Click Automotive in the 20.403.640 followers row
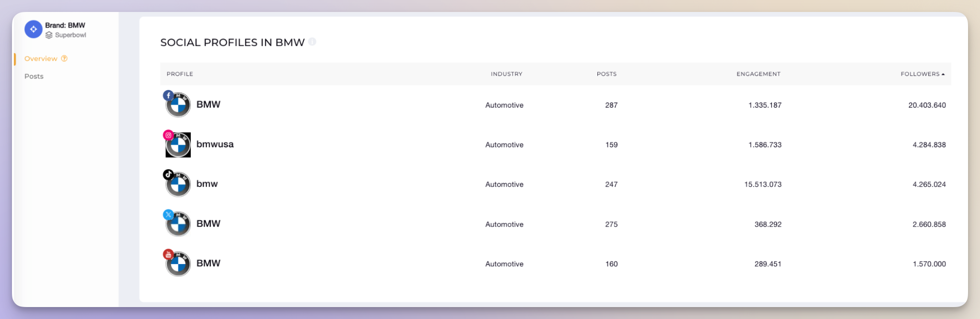 click(504, 105)
